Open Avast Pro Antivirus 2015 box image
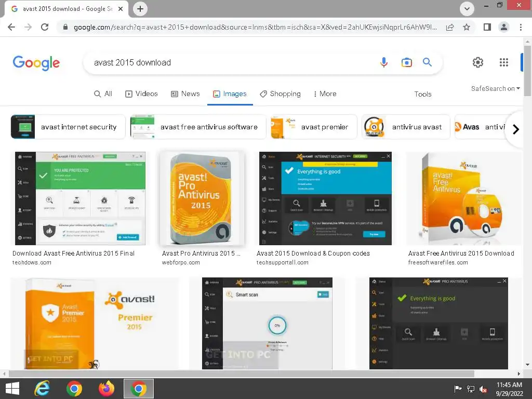The height and width of the screenshot is (399, 532). (x=202, y=198)
